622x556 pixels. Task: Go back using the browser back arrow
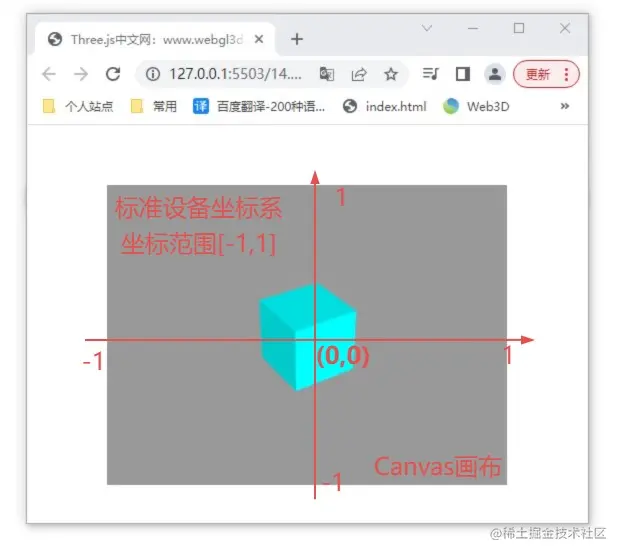tap(49, 74)
